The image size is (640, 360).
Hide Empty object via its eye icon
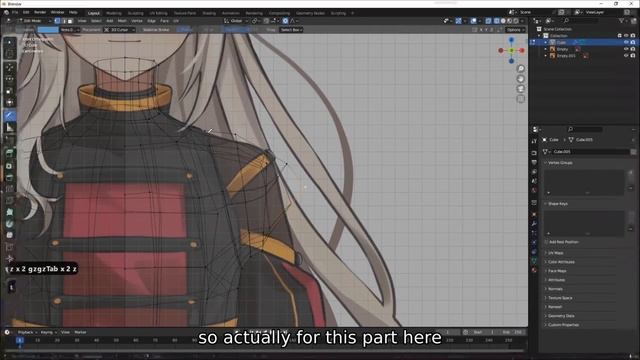[x=626, y=49]
